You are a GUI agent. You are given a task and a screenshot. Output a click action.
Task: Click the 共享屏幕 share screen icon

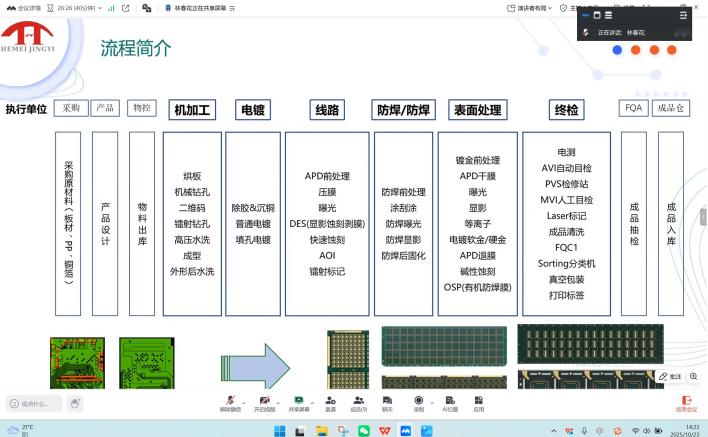[299, 401]
